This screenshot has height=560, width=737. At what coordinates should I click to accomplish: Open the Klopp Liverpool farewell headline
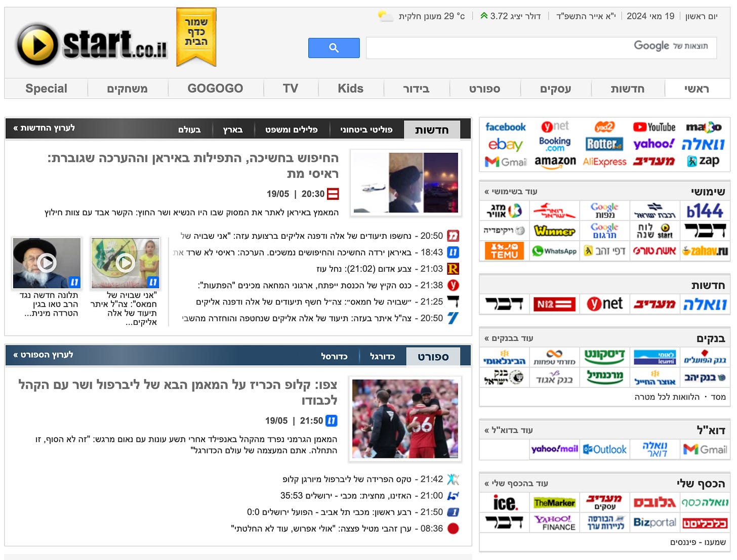[178, 392]
